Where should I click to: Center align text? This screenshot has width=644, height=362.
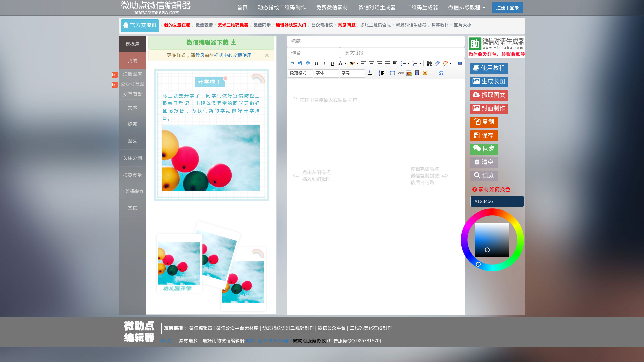pos(371,63)
